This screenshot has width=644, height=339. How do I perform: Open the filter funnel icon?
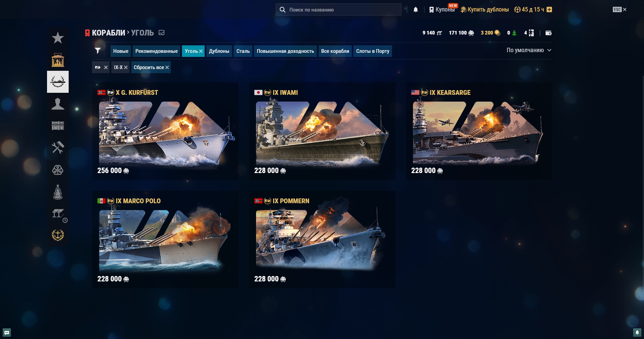point(98,51)
